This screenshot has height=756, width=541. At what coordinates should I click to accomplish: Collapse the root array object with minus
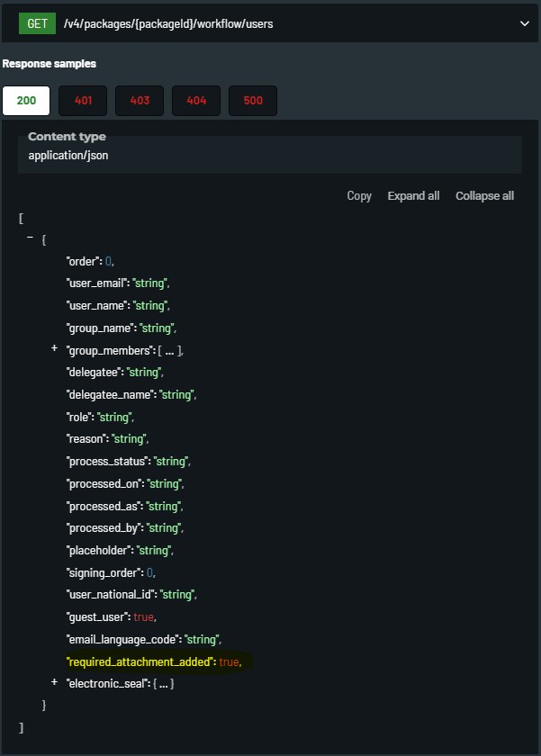click(31, 238)
